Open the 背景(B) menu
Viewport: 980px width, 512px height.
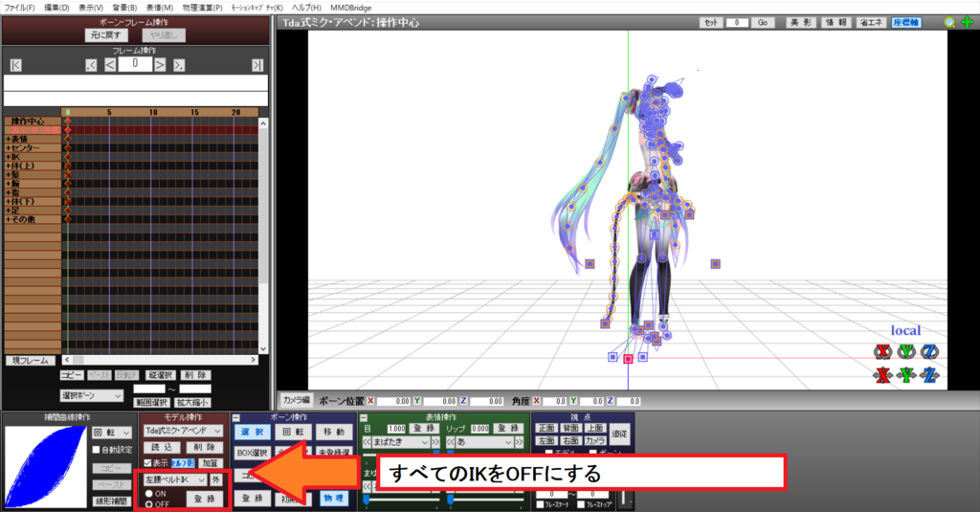(x=124, y=8)
